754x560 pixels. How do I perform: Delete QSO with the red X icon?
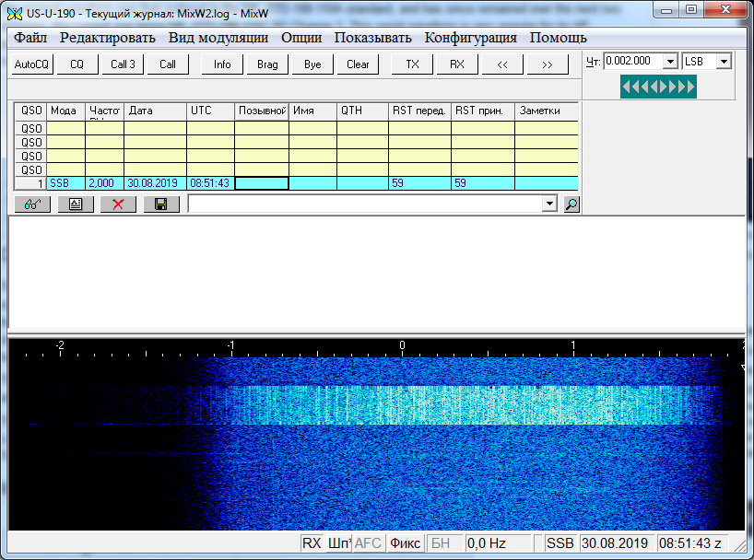point(118,204)
